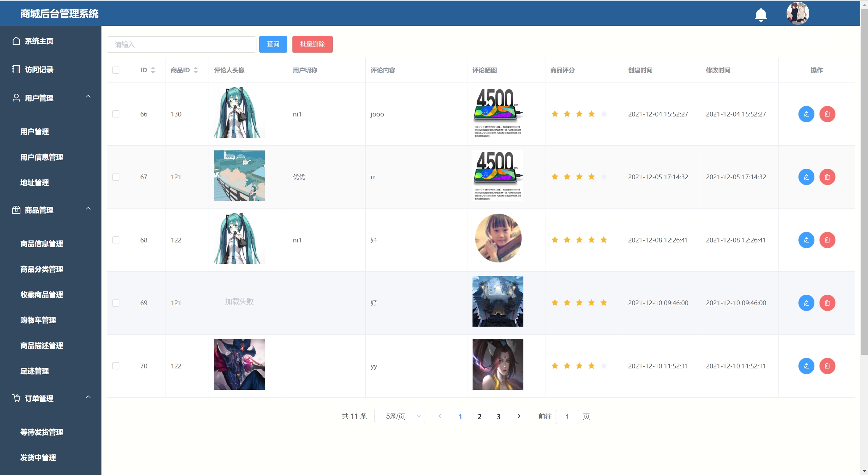Sort by 商品ID column arrows
Image resolution: width=868 pixels, height=475 pixels.
tap(196, 70)
